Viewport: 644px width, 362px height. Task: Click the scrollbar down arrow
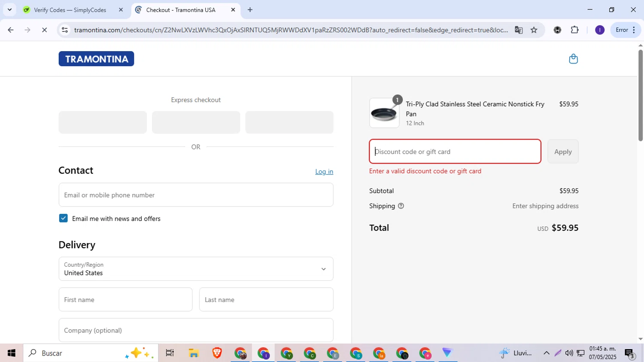coord(641,339)
